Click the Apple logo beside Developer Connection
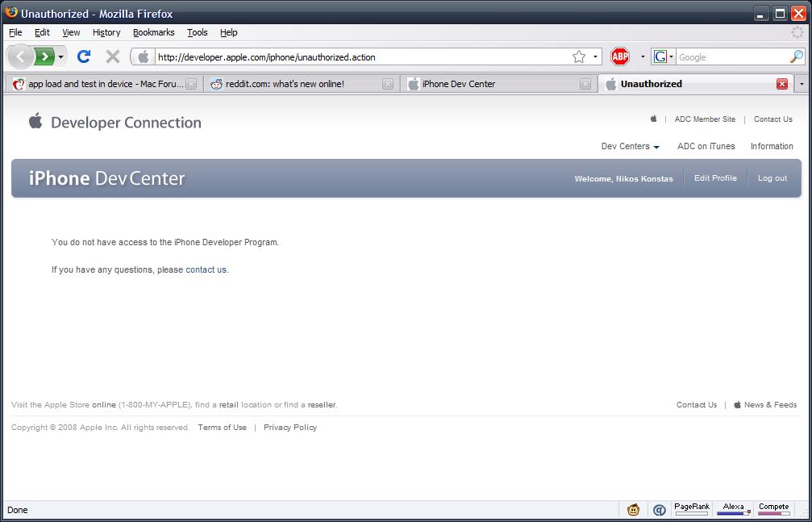Image resolution: width=812 pixels, height=522 pixels. pyautogui.click(x=35, y=121)
